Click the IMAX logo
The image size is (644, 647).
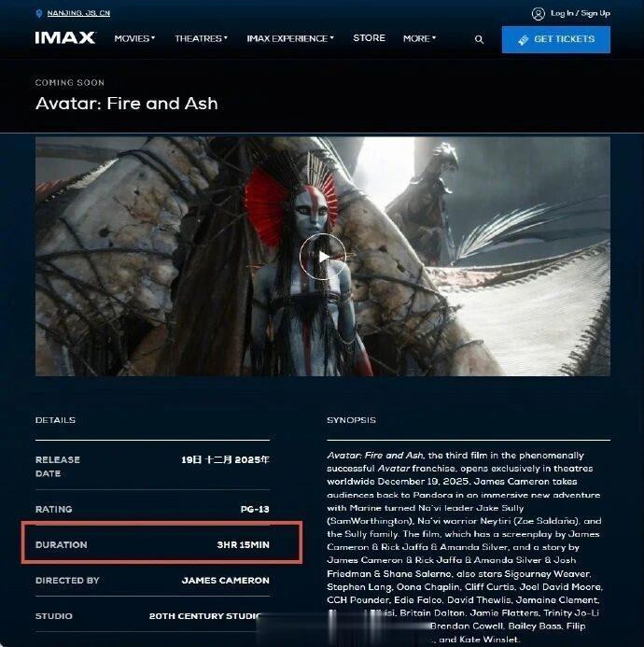[65, 38]
